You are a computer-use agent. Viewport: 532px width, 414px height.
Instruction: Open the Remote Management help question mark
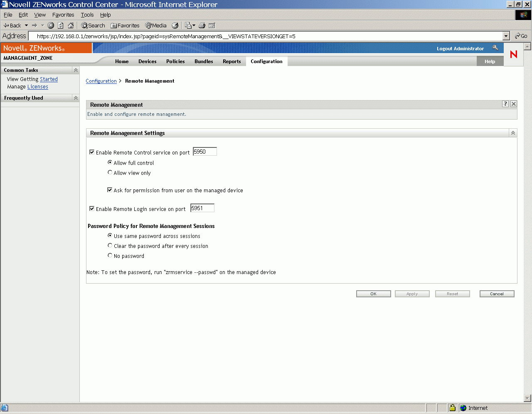tap(505, 104)
